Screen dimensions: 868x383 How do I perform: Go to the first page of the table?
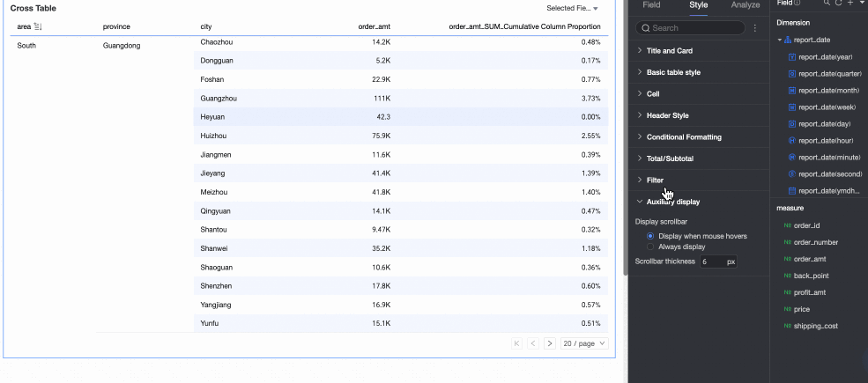tap(517, 343)
